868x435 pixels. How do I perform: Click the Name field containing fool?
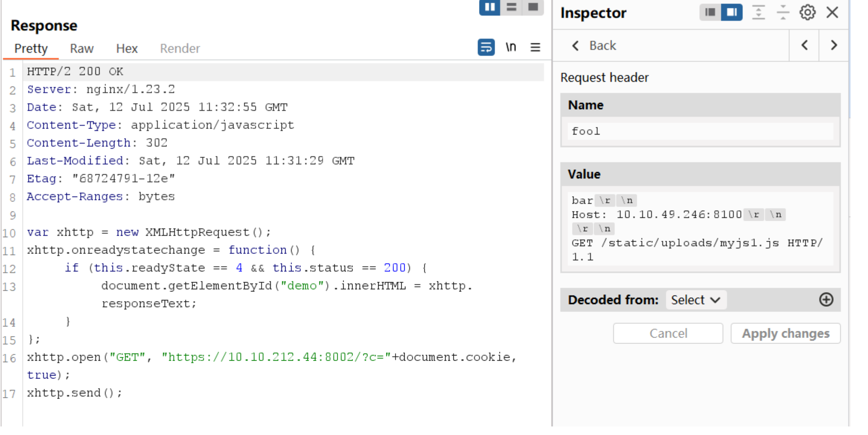(699, 131)
